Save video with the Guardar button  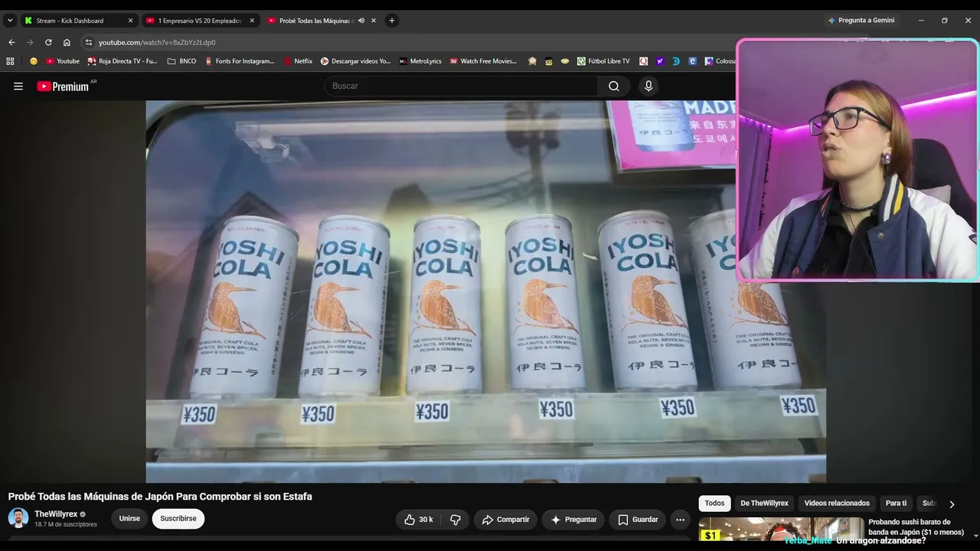click(638, 520)
